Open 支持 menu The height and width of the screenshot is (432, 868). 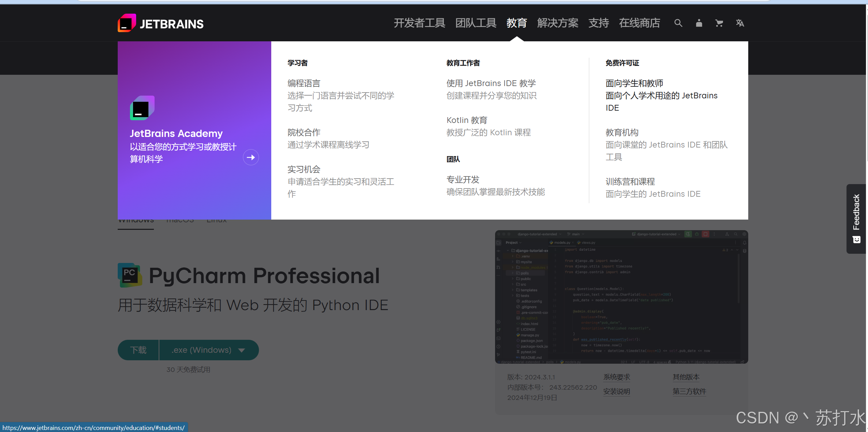598,23
